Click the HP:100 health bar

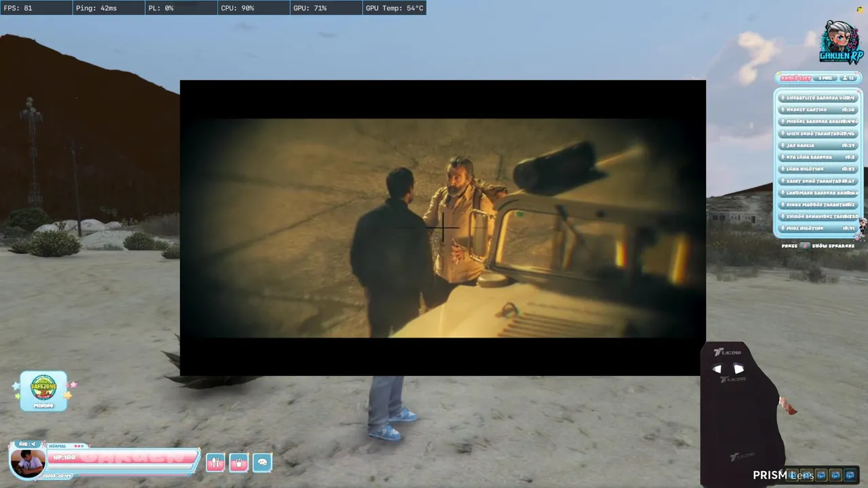122,457
